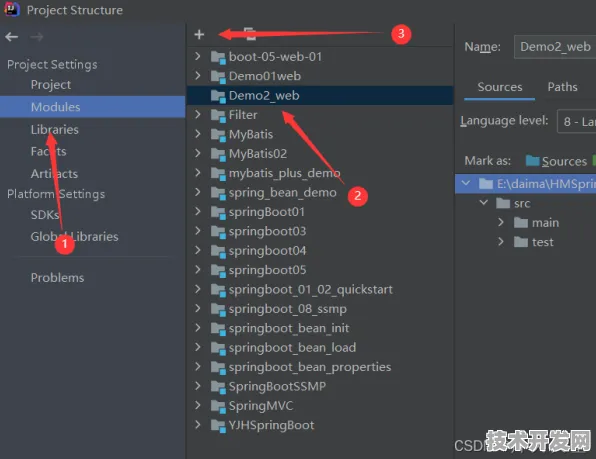Expand the boot-05-web-01 module
596x459 pixels.
(x=198, y=57)
